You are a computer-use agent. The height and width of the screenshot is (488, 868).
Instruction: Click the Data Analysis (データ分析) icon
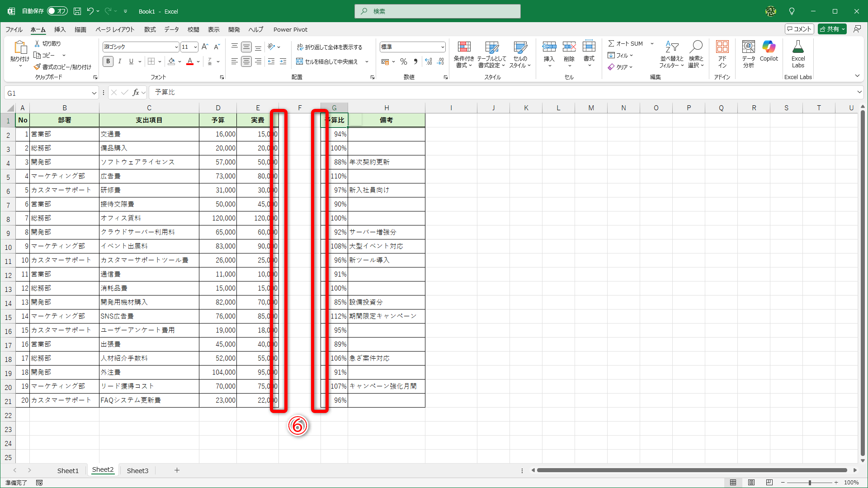coord(748,47)
